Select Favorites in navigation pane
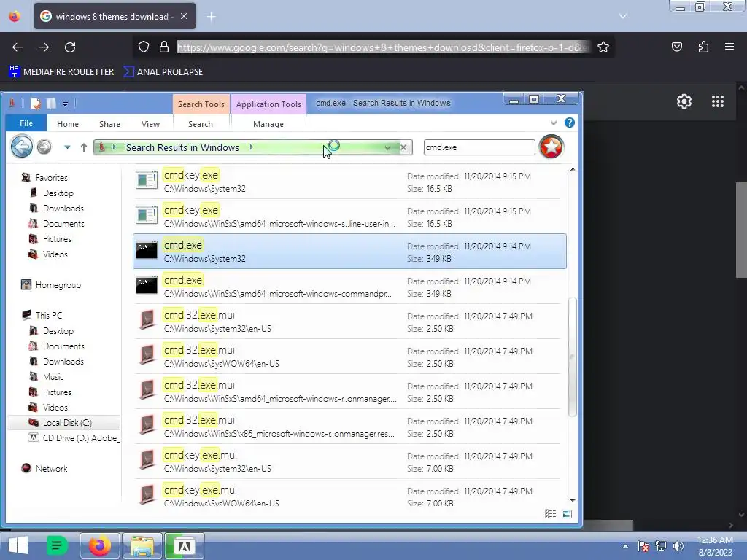747x560 pixels. click(x=52, y=178)
